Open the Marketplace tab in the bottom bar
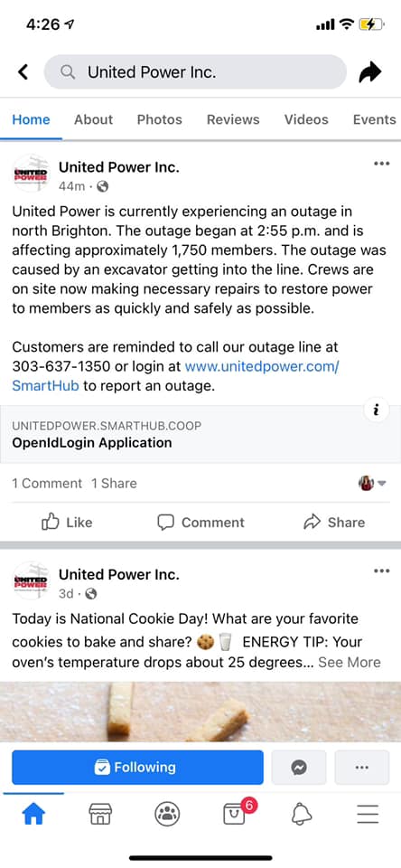Image resolution: width=401 pixels, height=868 pixels. [100, 814]
